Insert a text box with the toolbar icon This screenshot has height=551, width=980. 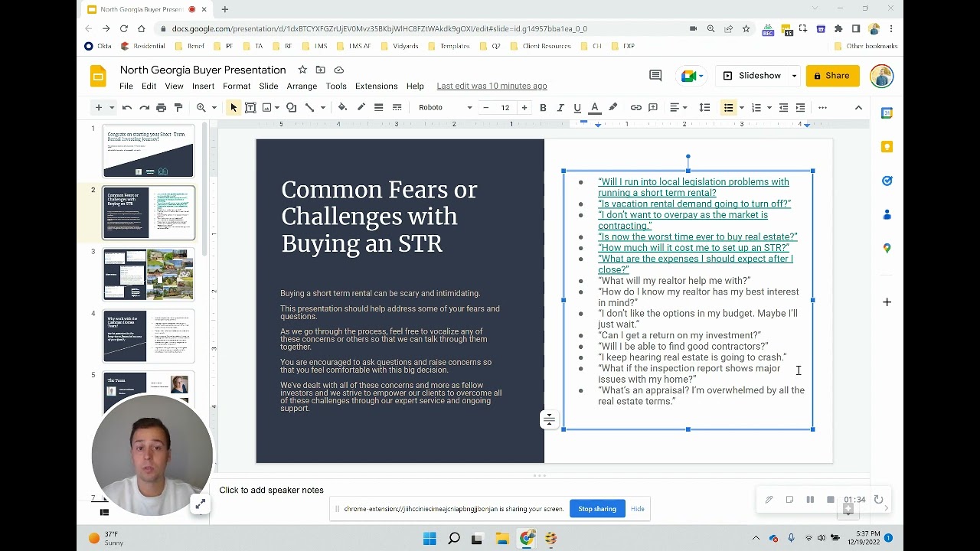[x=250, y=108]
